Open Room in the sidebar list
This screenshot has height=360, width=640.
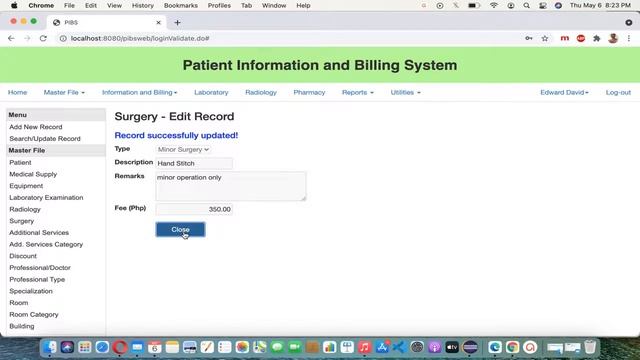(x=19, y=303)
